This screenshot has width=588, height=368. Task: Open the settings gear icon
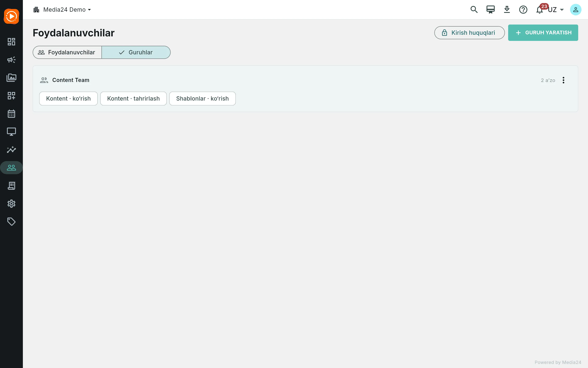(x=11, y=203)
